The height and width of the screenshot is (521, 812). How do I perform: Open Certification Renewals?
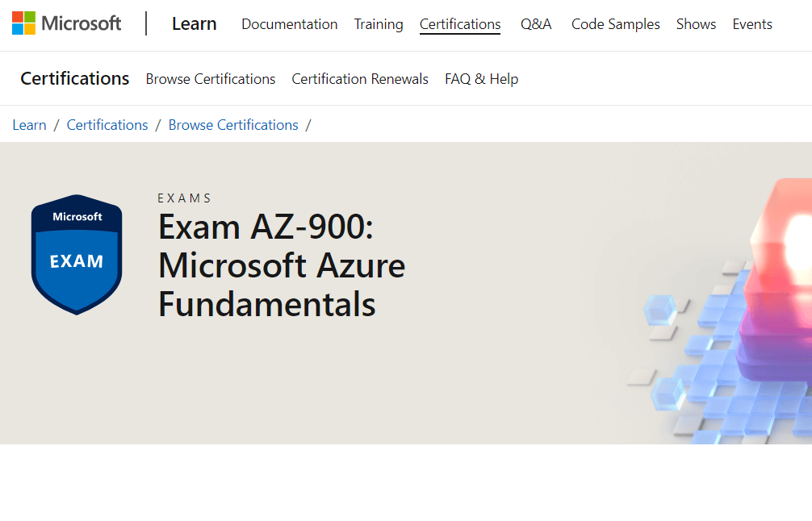359,78
